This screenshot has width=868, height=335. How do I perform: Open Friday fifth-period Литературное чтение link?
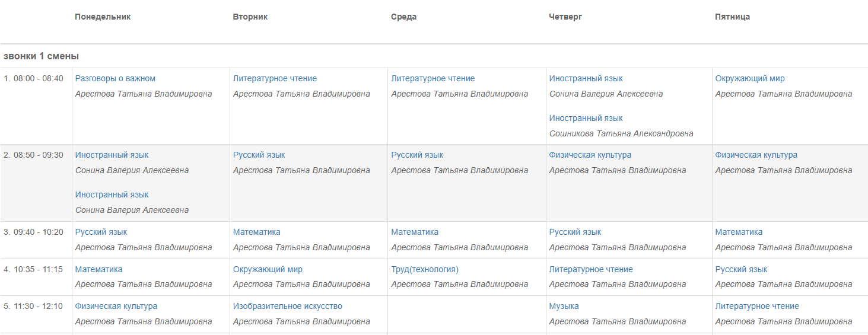757,306
